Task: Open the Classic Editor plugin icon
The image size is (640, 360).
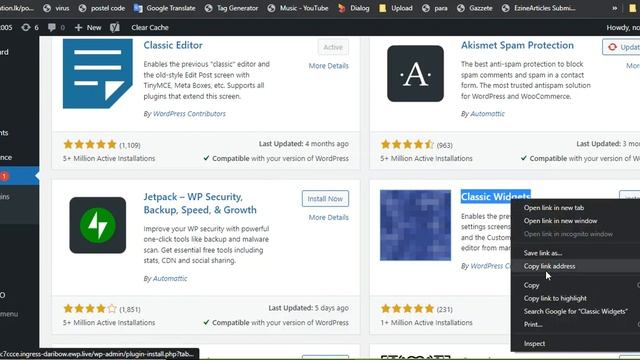Action: click(x=98, y=73)
